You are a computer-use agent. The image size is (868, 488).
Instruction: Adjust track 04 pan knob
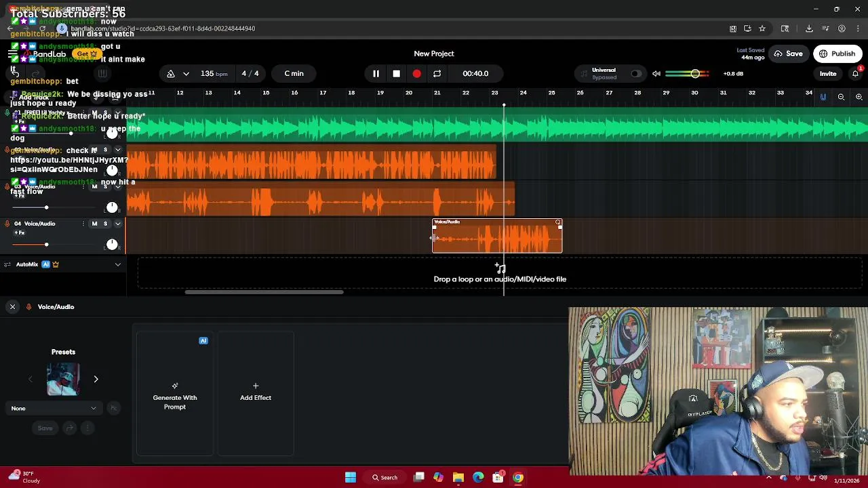112,244
